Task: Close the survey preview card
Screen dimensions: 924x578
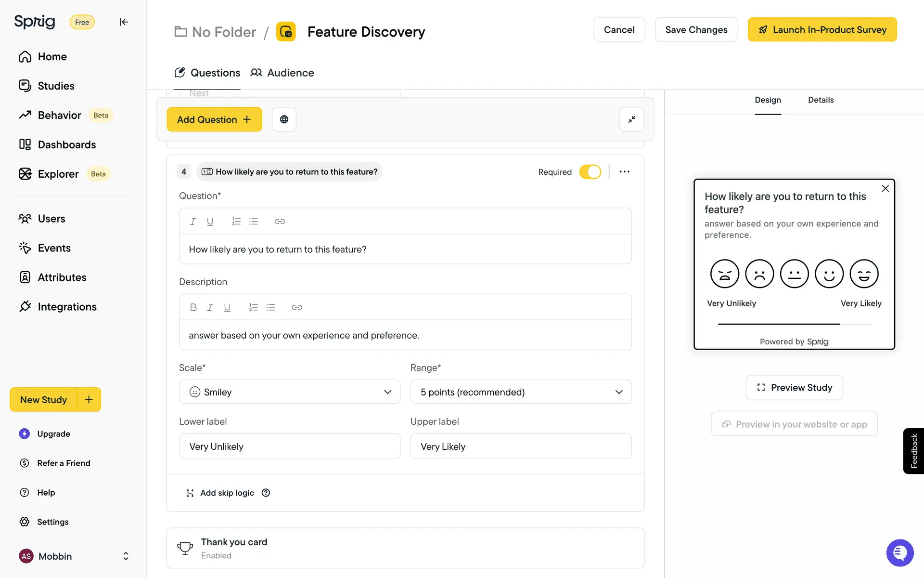Action: tap(885, 189)
